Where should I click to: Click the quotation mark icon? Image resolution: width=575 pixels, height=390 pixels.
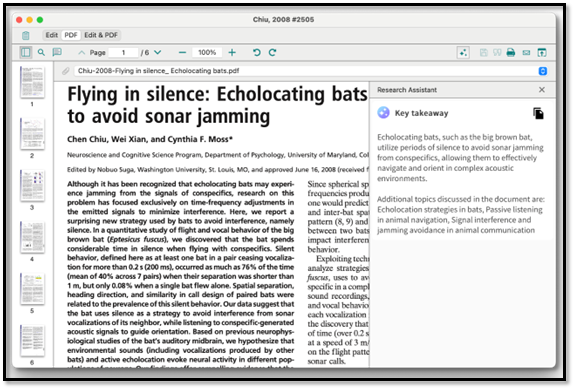coord(497,53)
